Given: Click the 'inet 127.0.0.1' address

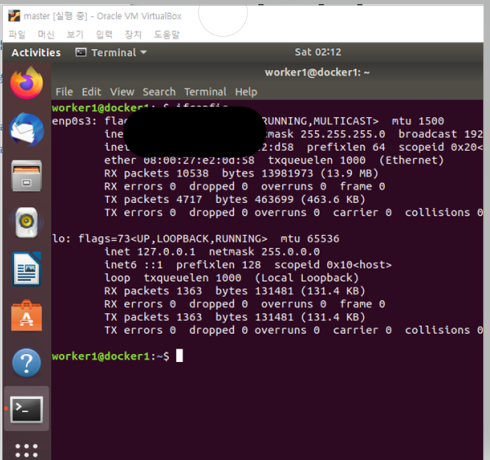Looking at the screenshot, I should tap(150, 252).
